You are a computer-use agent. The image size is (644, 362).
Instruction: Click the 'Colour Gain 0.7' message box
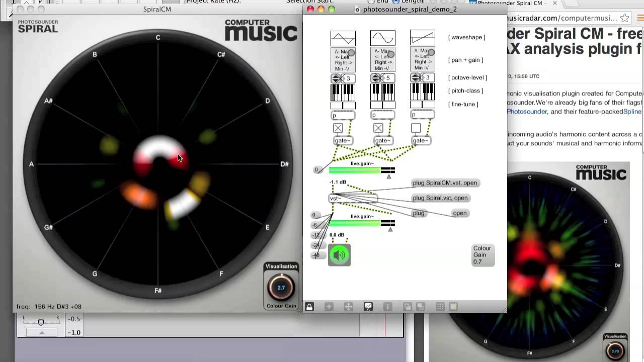click(483, 255)
